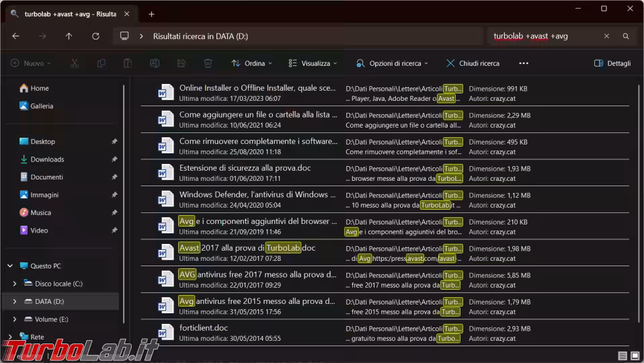644x363 pixels.
Task: Select forticlient.doc result
Action: pos(385,333)
